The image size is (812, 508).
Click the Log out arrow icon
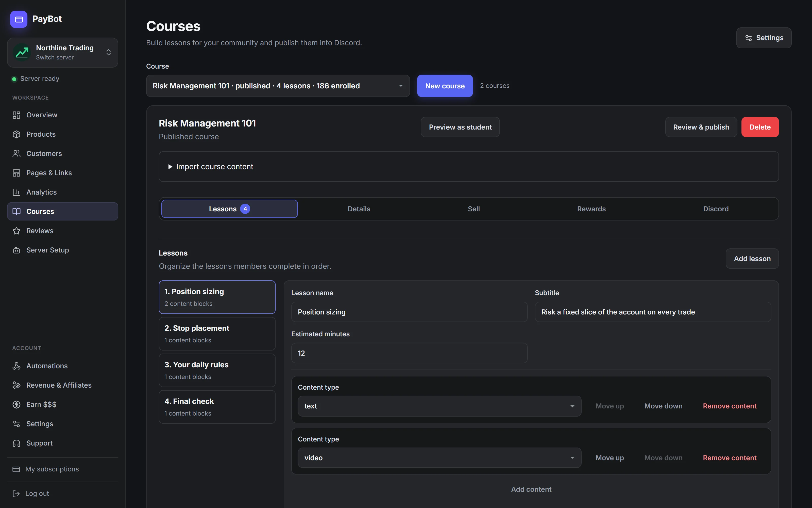click(x=16, y=494)
